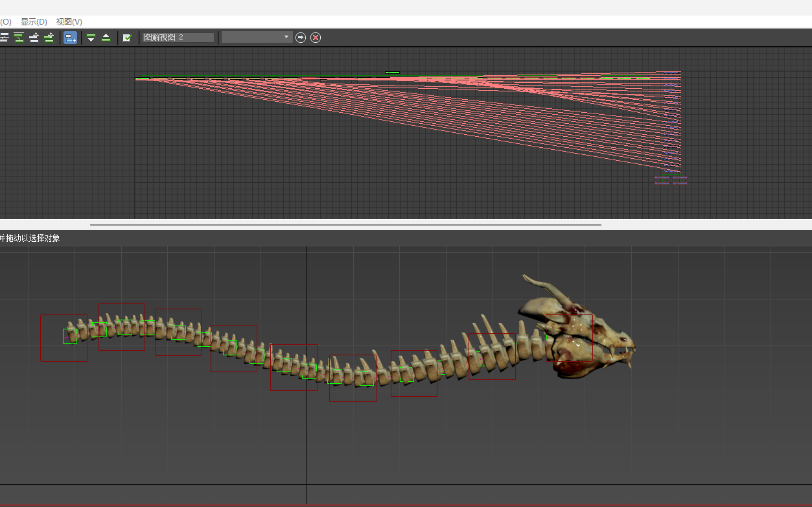Select the root node at hierarchy's left end
Viewport: 812px width, 507px height.
click(x=139, y=79)
